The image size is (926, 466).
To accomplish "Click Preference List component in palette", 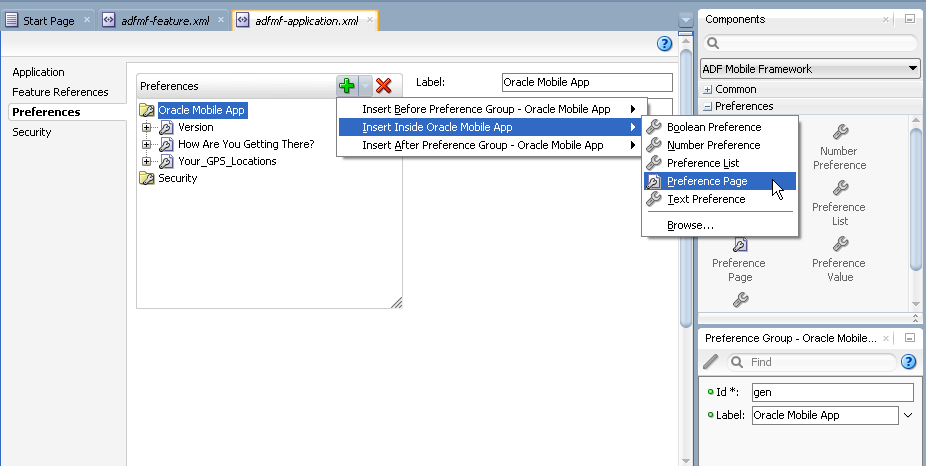I will [839, 204].
